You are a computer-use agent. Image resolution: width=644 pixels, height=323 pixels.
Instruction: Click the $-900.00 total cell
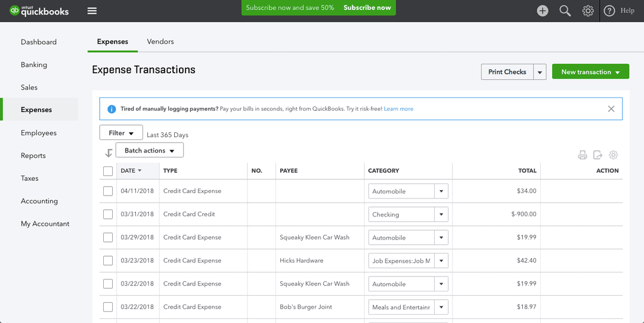(524, 214)
